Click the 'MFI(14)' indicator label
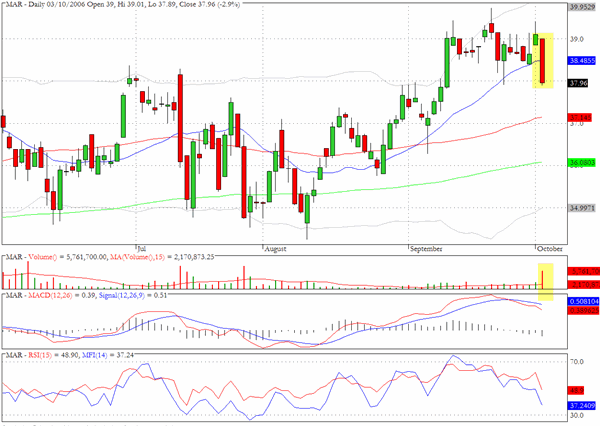Image resolution: width=600 pixels, height=426 pixels. pos(95,355)
